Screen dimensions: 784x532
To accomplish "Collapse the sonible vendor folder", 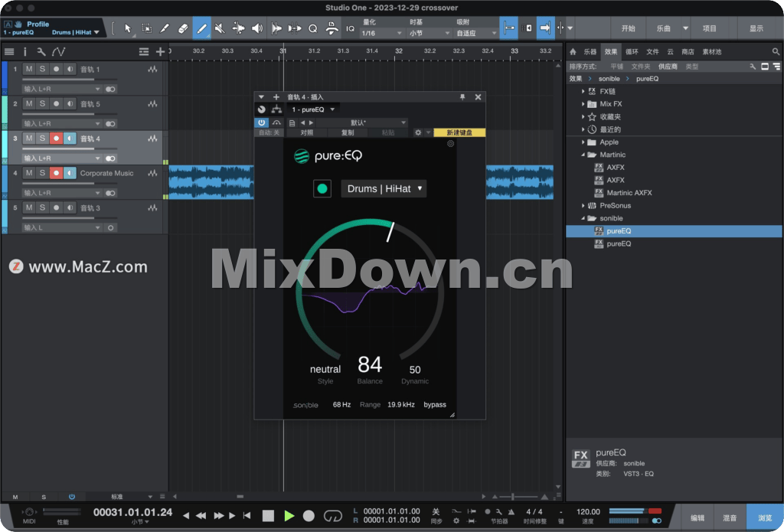I will pos(583,218).
